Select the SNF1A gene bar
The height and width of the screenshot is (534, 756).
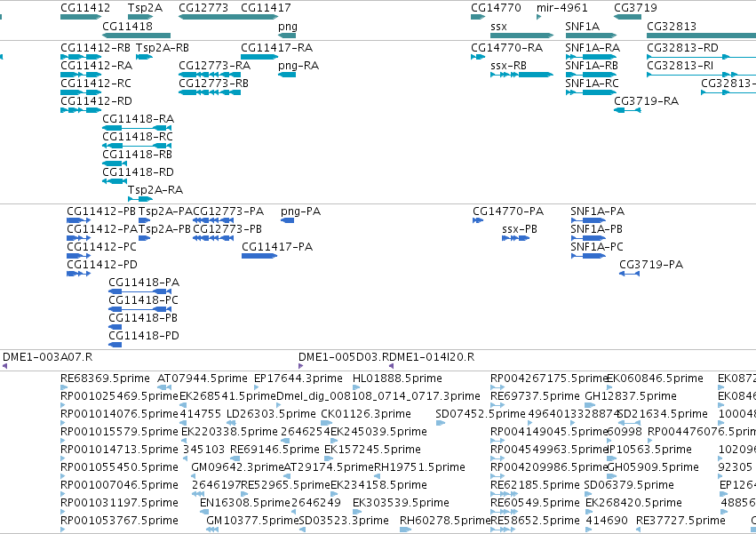point(591,36)
